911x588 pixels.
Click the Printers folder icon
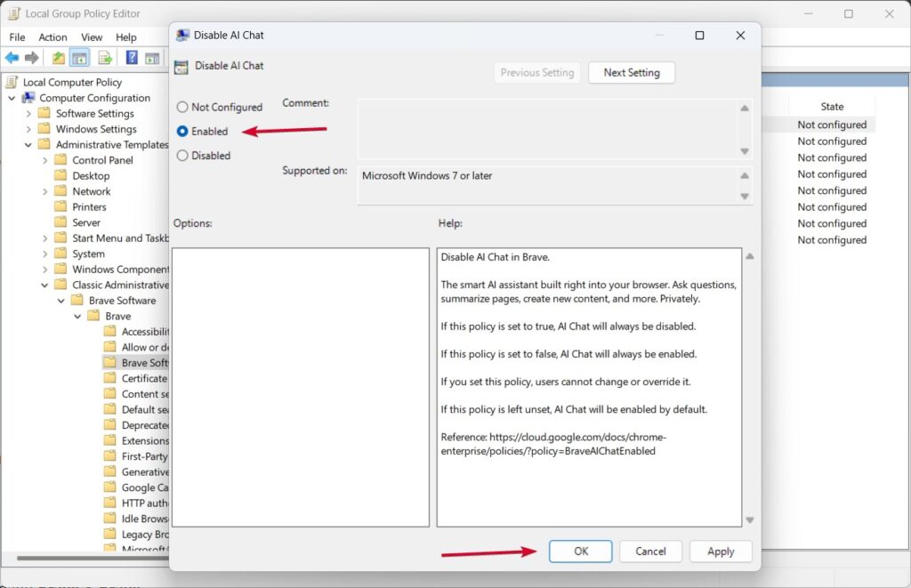[x=60, y=206]
